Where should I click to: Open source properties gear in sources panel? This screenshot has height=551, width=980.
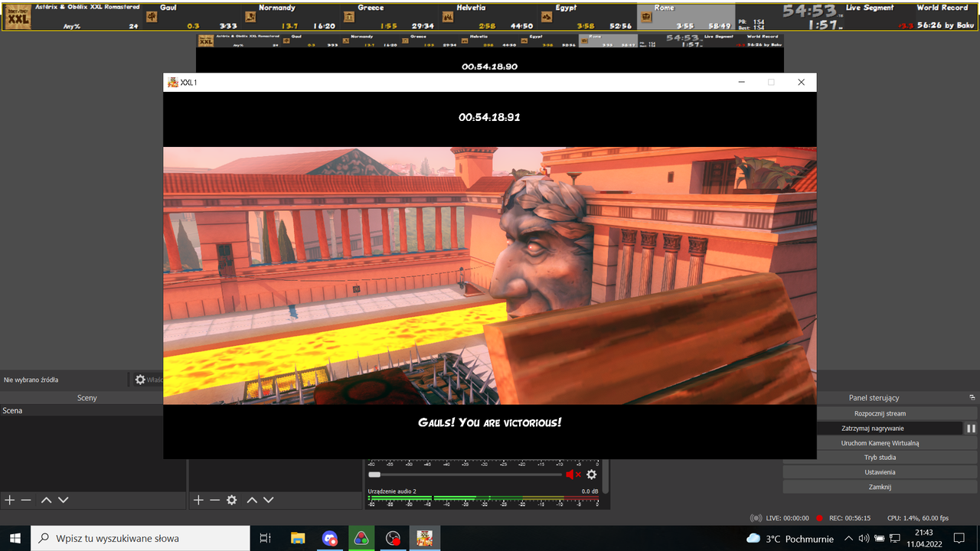pos(232,500)
